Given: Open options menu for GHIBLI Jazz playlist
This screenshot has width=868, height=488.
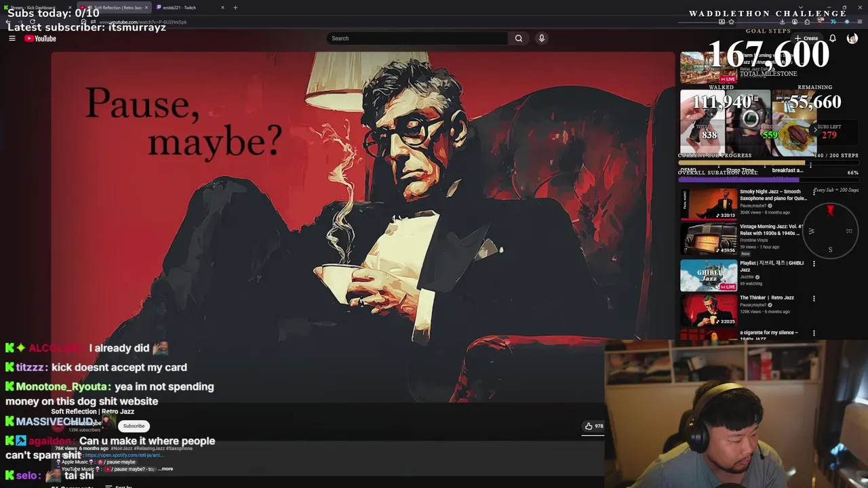Looking at the screenshot, I should click(814, 264).
